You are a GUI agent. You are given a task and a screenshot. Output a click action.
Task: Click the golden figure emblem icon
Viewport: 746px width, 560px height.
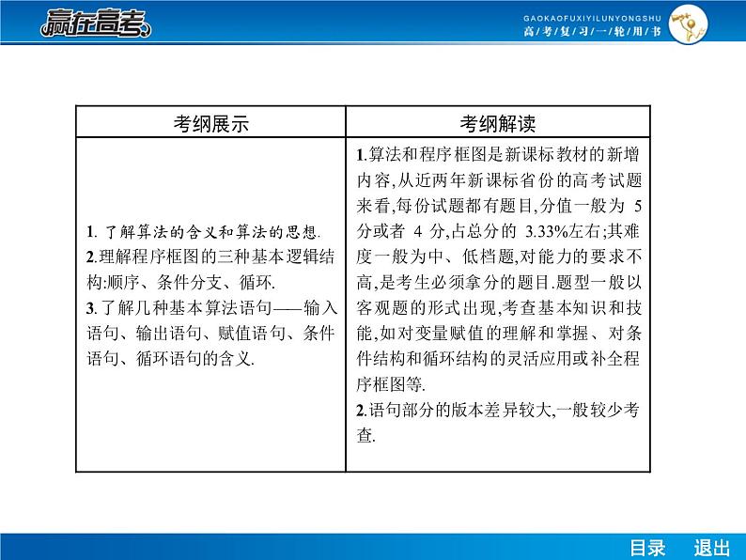688,24
